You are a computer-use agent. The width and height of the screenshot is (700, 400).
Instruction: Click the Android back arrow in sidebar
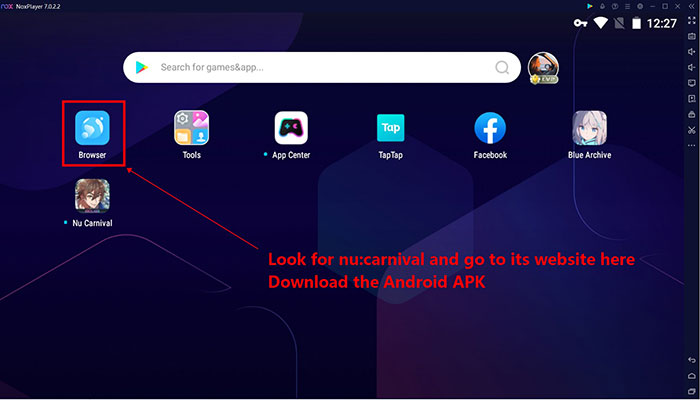pyautogui.click(x=692, y=360)
